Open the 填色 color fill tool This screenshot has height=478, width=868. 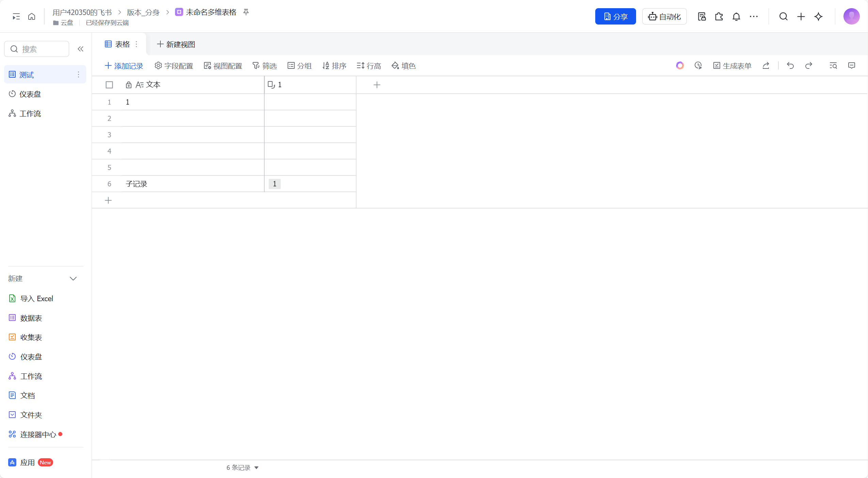(x=404, y=66)
